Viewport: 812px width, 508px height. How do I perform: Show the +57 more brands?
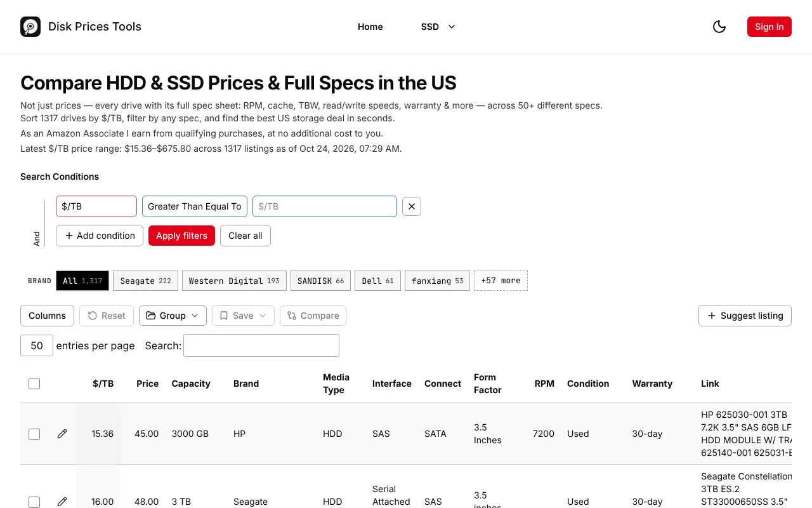click(x=501, y=281)
